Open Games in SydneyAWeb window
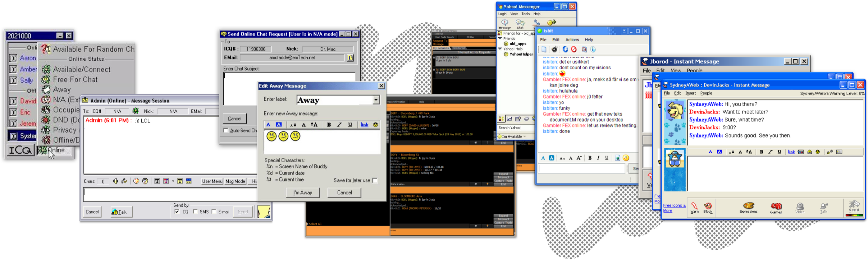 click(776, 208)
